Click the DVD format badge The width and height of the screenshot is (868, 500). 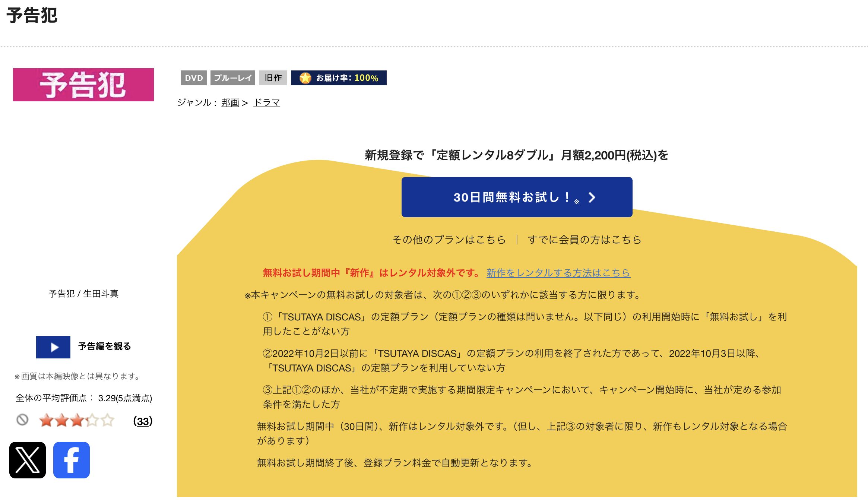194,78
